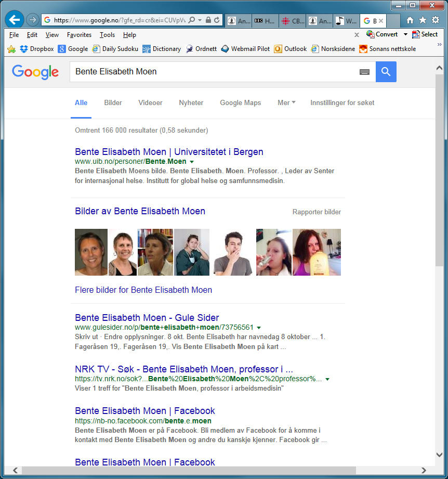The width and height of the screenshot is (448, 479).
Task: Close the current Google tab
Action: click(380, 21)
